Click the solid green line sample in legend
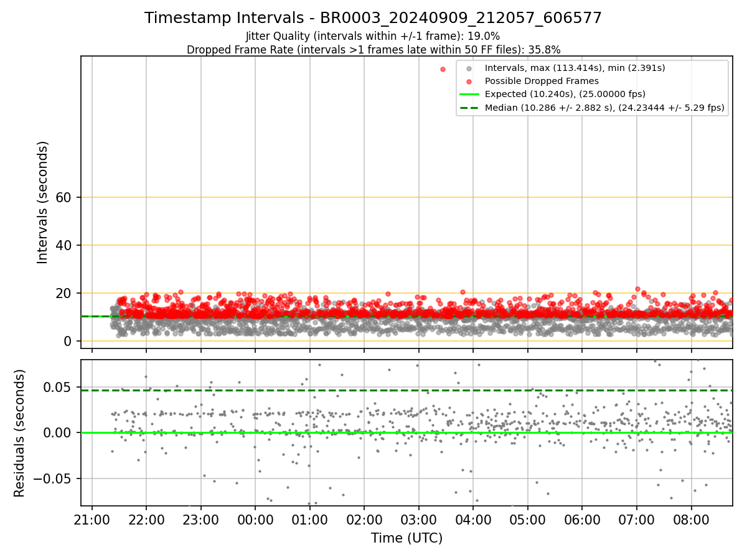This screenshot has width=747, height=560. (469, 94)
